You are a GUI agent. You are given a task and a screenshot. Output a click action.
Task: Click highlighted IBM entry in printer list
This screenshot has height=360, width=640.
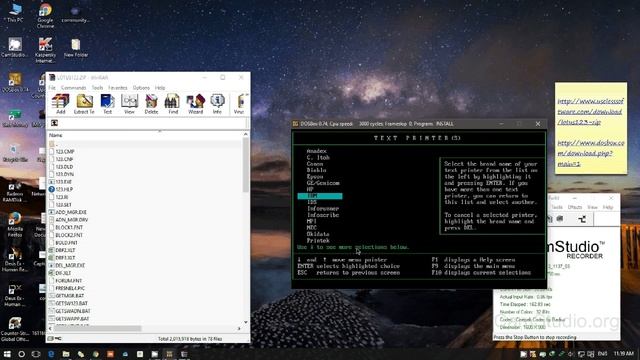320,196
